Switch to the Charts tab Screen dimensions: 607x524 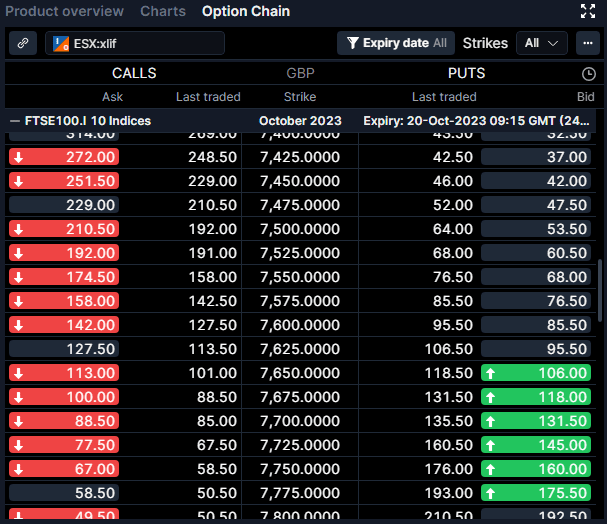[163, 12]
